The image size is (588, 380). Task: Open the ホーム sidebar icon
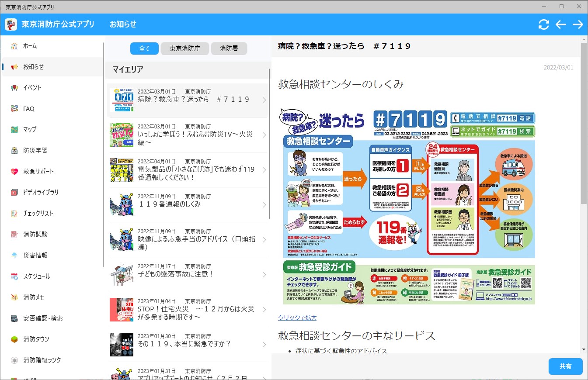tap(14, 46)
